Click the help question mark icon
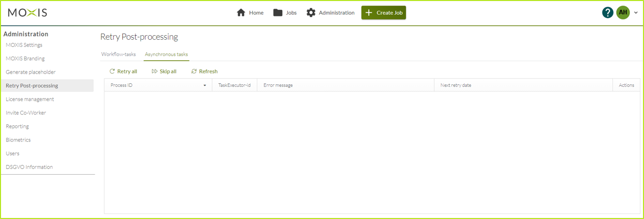 click(607, 13)
